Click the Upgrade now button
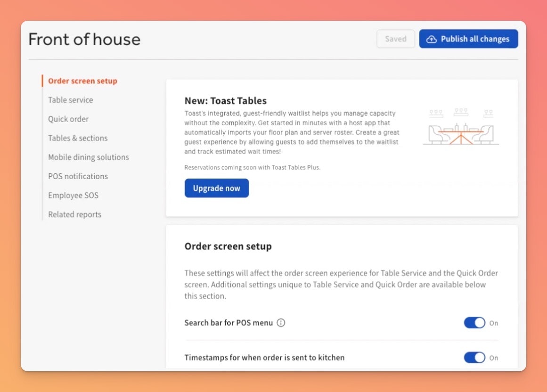The height and width of the screenshot is (392, 547). (217, 188)
